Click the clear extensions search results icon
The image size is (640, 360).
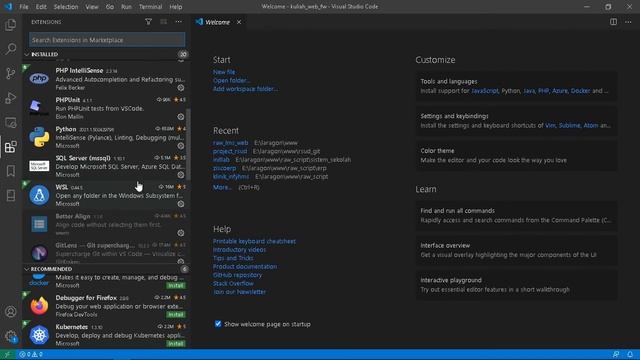pyautogui.click(x=164, y=22)
